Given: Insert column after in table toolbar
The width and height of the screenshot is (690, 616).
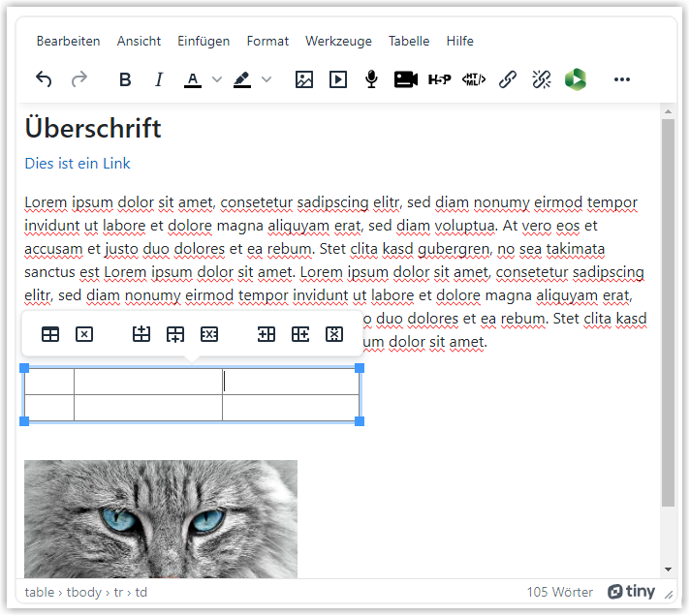Looking at the screenshot, I should (x=300, y=334).
